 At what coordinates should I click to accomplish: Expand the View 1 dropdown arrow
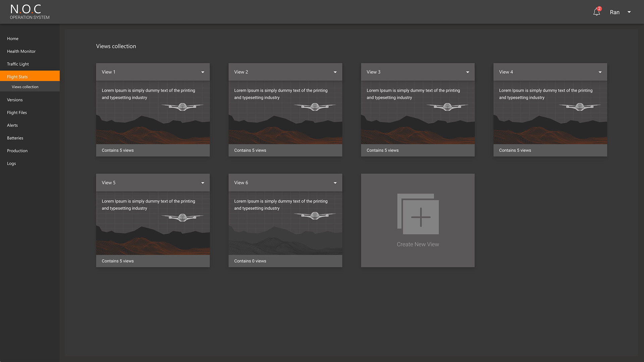(203, 72)
